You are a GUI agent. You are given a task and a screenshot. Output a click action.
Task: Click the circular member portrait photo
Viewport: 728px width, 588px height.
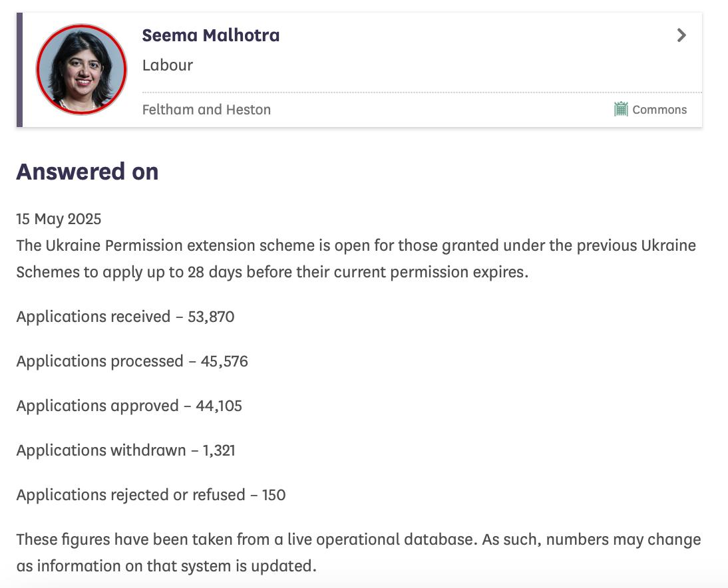coord(81,69)
